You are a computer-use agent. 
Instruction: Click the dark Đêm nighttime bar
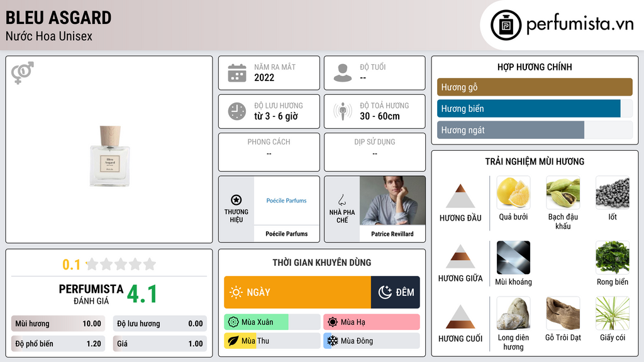396,292
